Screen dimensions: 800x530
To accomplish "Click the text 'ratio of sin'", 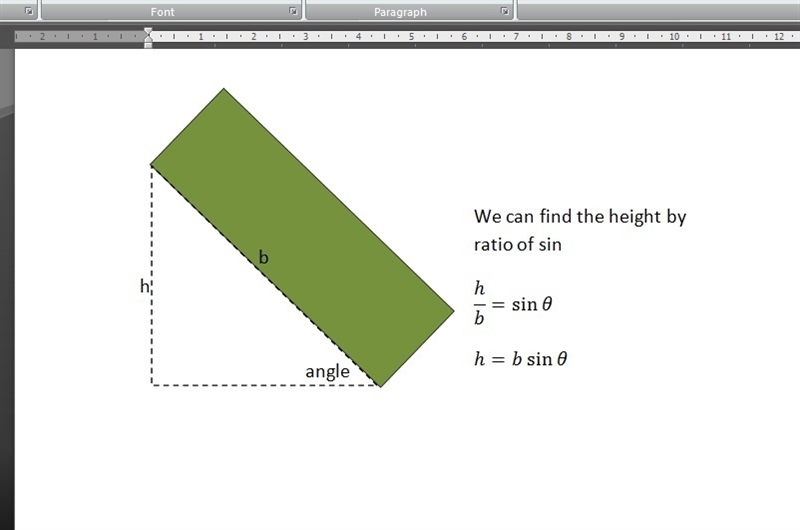I will click(517, 244).
